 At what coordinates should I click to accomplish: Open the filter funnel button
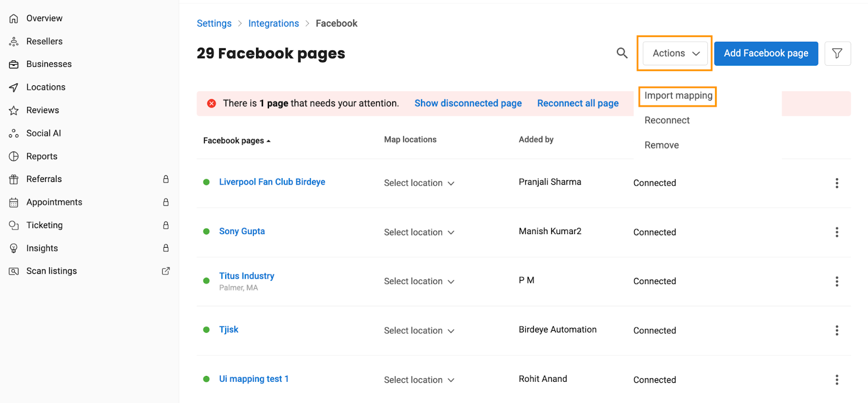[x=838, y=53]
